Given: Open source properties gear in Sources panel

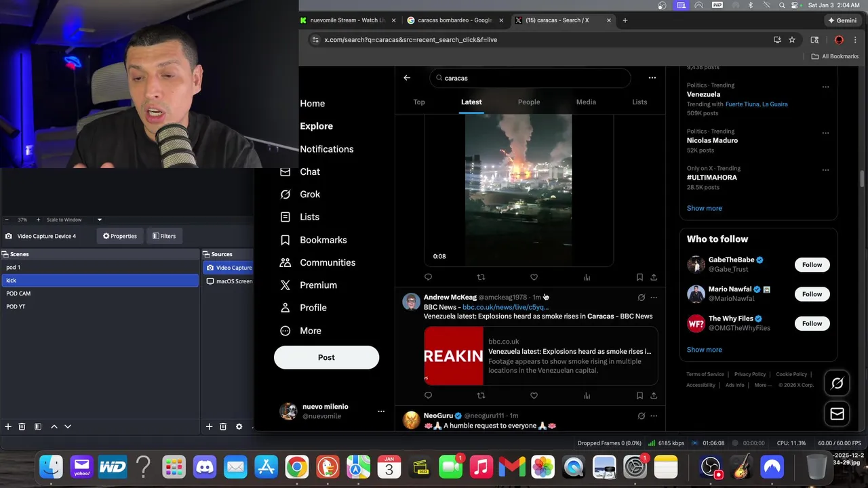Looking at the screenshot, I should [x=239, y=426].
